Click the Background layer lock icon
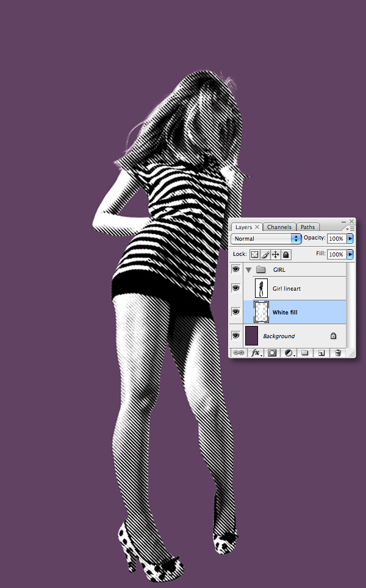Viewport: 366px width, 588px height. pyautogui.click(x=333, y=336)
